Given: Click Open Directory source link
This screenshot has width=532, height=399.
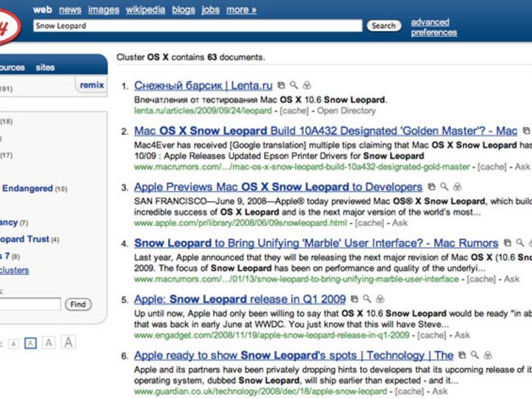Looking at the screenshot, I should 346,110.
